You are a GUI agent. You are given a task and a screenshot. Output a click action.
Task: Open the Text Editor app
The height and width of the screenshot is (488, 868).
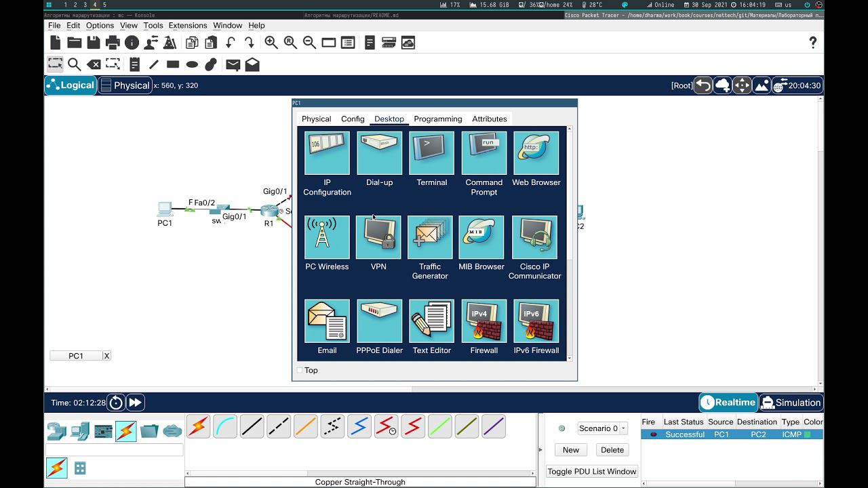(x=431, y=321)
